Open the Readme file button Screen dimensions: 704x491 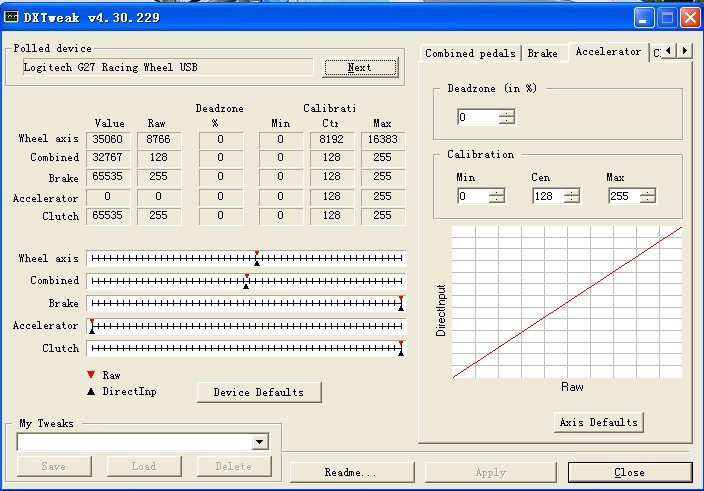click(350, 472)
